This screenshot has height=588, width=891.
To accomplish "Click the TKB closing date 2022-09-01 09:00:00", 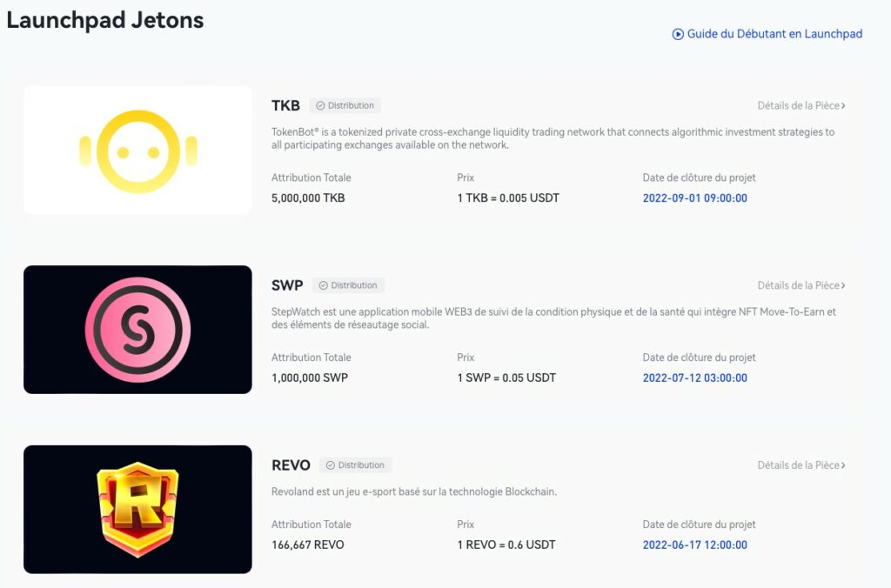I will tap(694, 197).
